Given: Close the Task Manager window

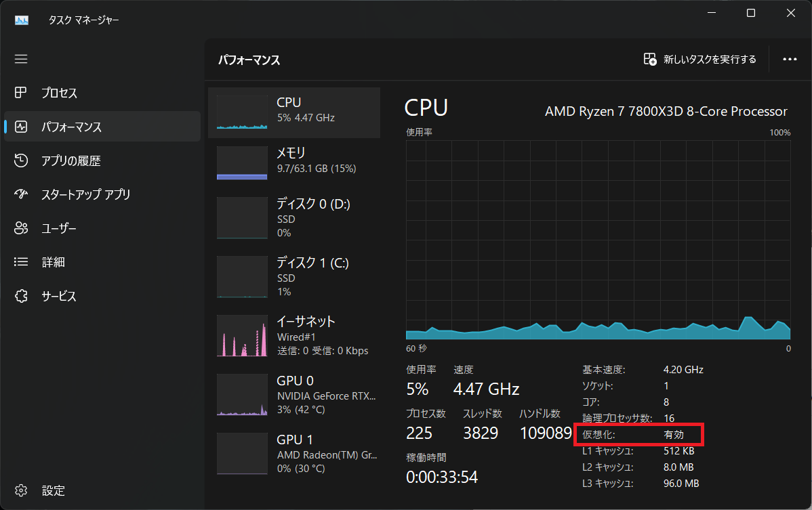Looking at the screenshot, I should 791,13.
